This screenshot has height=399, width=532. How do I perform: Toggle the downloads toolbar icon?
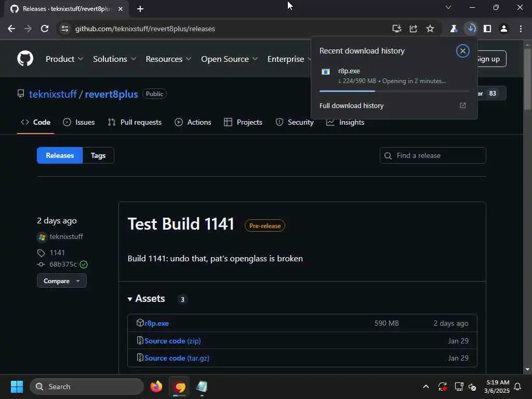pyautogui.click(x=471, y=29)
